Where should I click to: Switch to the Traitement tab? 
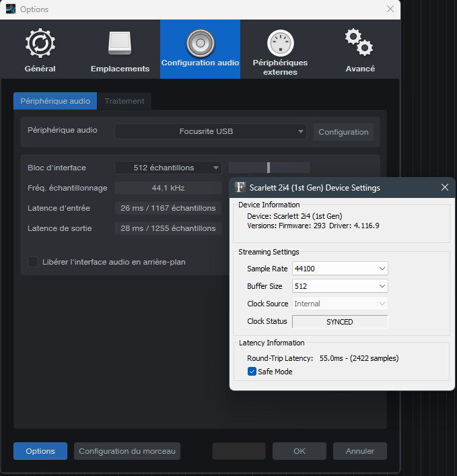tap(125, 101)
